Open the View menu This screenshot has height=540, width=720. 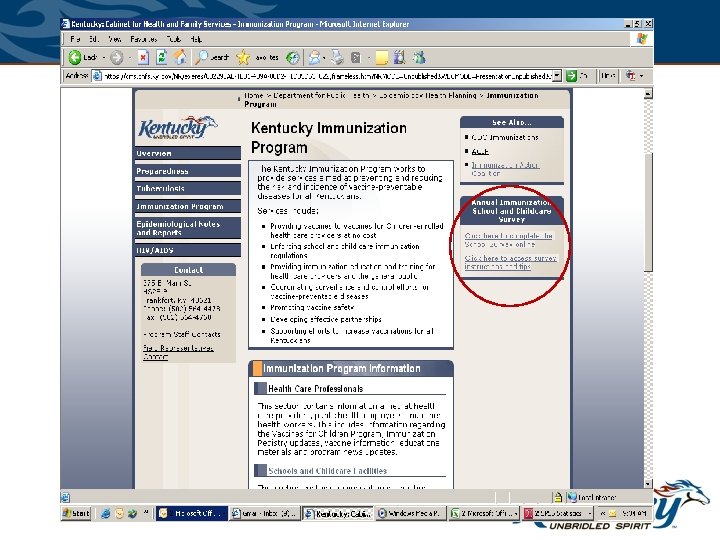pos(115,39)
